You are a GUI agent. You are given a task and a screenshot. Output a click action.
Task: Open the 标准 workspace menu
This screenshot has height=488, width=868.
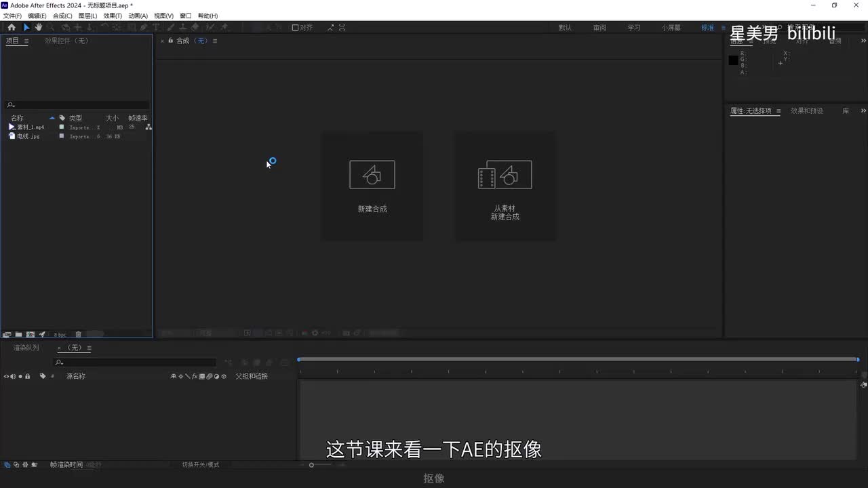coord(724,28)
